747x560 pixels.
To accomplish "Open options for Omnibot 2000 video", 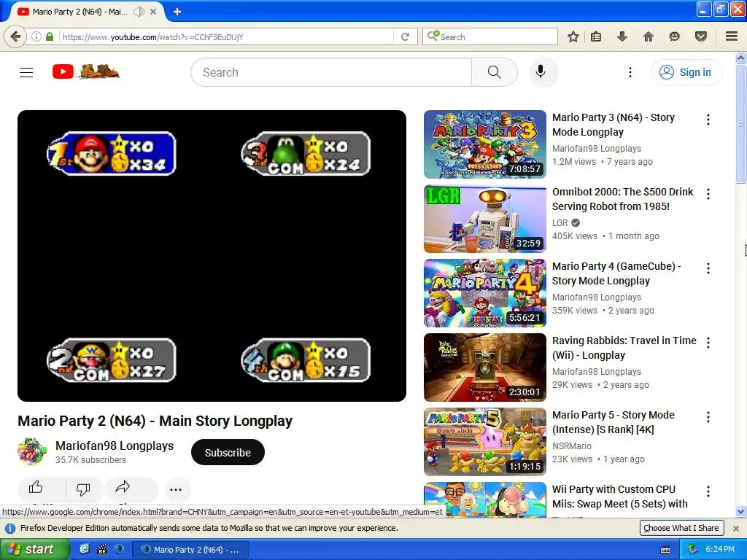I will tap(708, 194).
